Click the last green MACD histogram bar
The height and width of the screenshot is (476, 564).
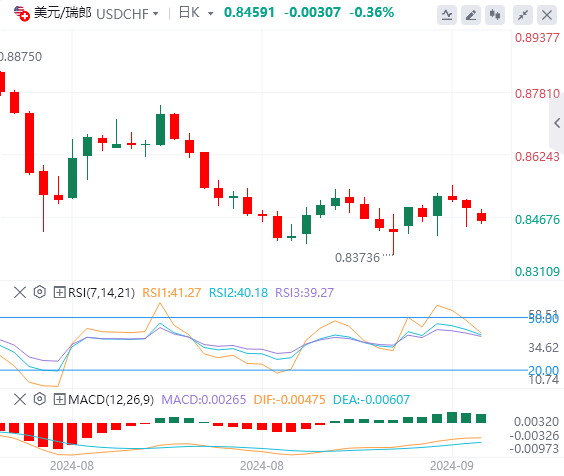(x=481, y=418)
